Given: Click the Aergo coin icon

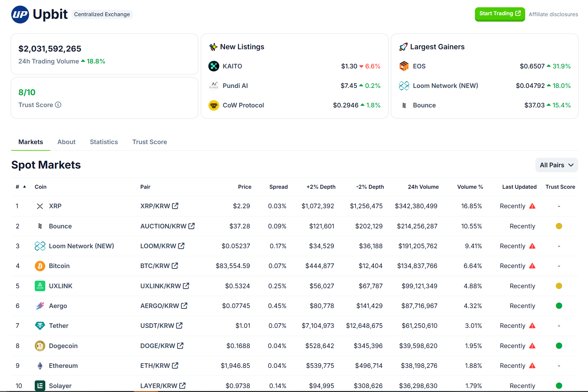Looking at the screenshot, I should tap(40, 306).
